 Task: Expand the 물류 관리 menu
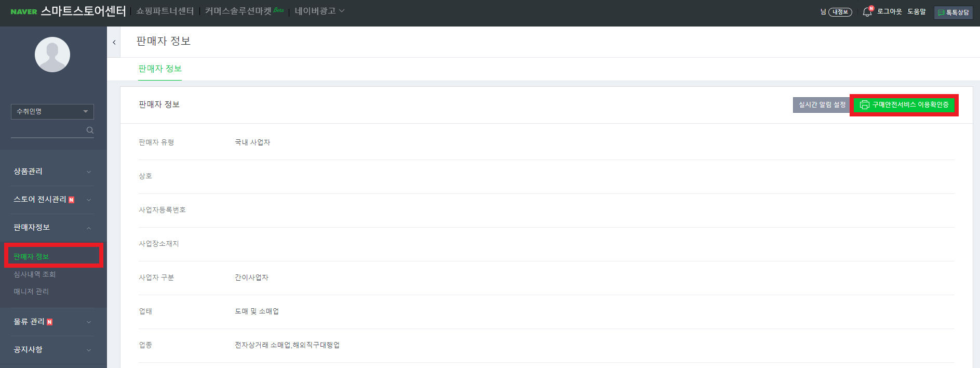click(52, 322)
